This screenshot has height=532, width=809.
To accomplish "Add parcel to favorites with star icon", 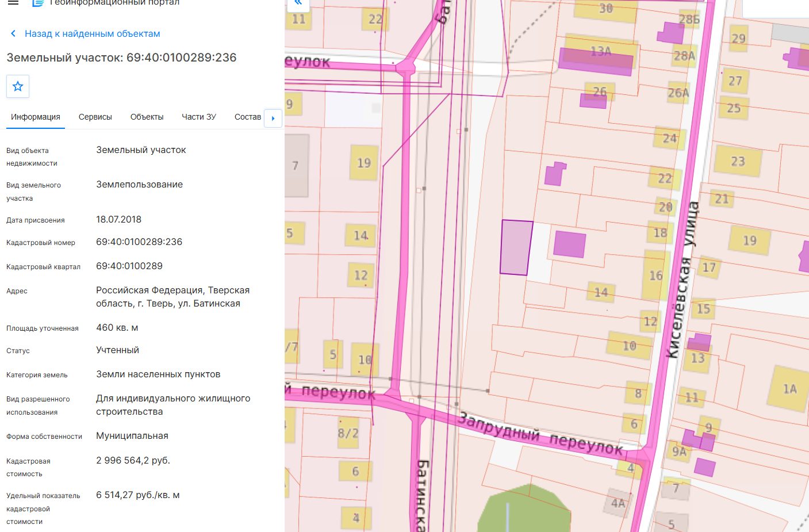I will click(18, 86).
